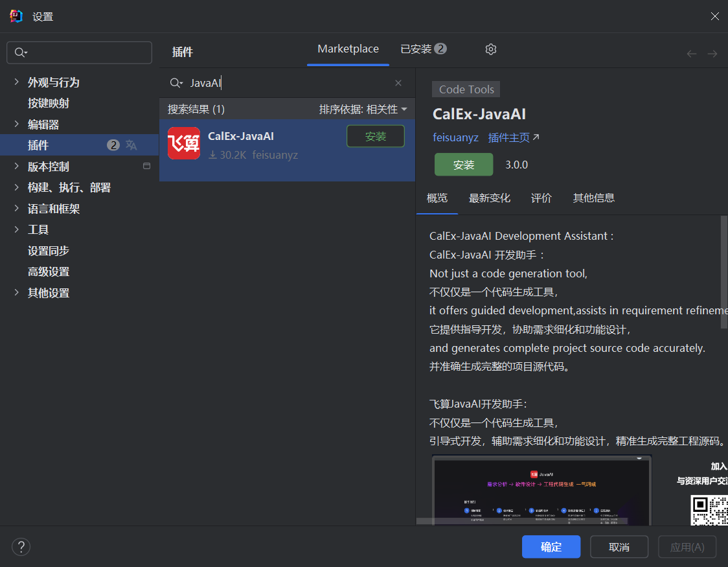728x567 pixels.
Task: Switch to the Marketplace tab
Action: 348,49
